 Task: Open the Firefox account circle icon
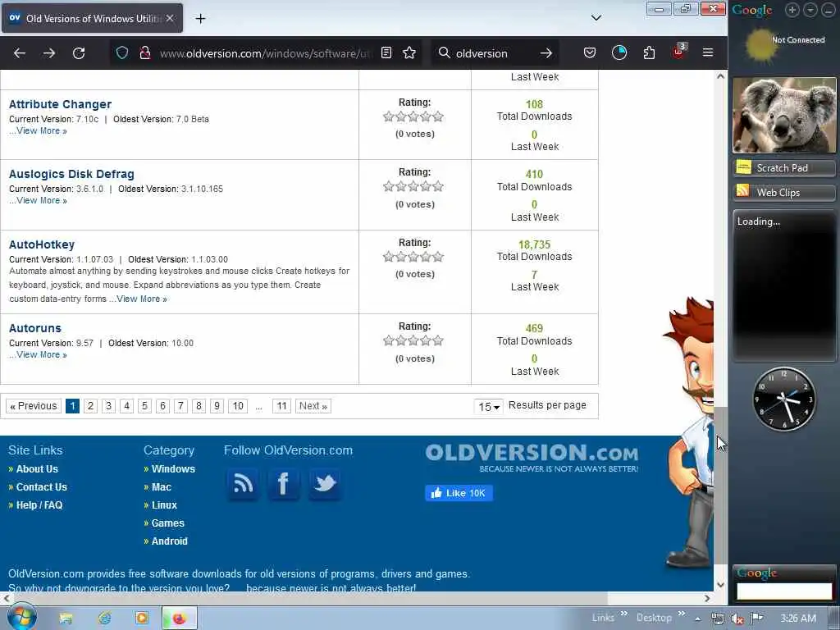click(619, 52)
